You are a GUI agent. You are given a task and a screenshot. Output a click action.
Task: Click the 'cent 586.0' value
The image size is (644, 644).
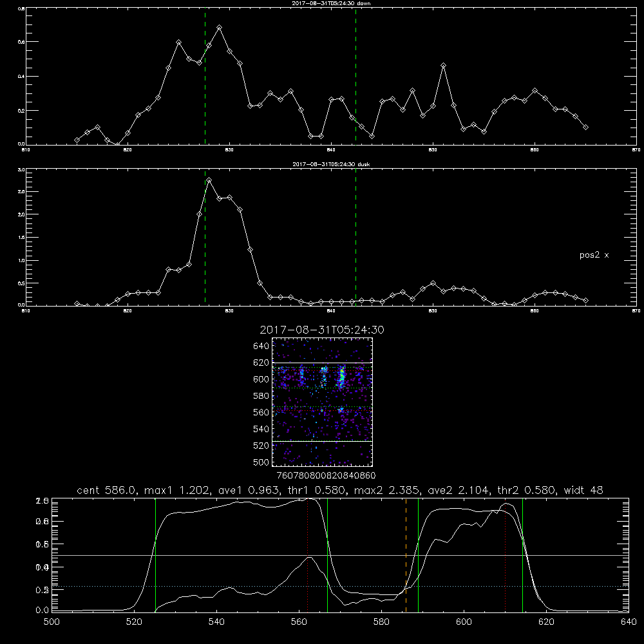point(108,490)
